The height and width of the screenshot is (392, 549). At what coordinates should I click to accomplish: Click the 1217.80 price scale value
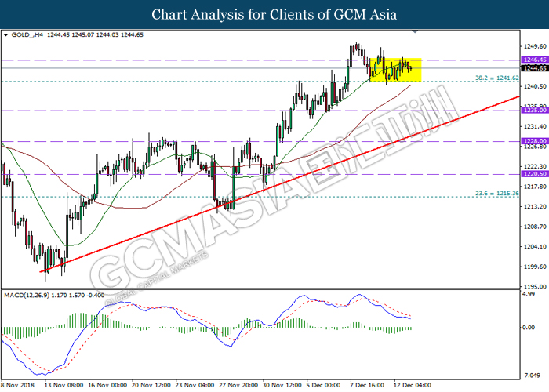pyautogui.click(x=535, y=187)
